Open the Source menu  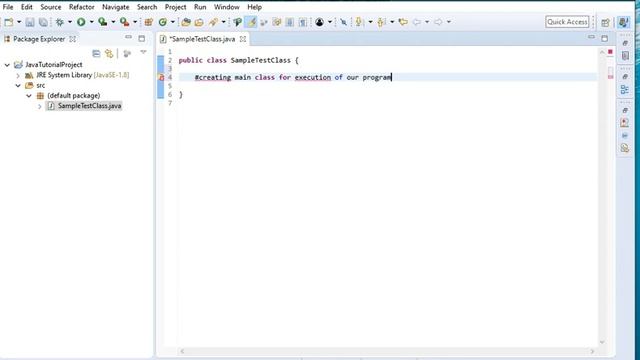pyautogui.click(x=51, y=7)
